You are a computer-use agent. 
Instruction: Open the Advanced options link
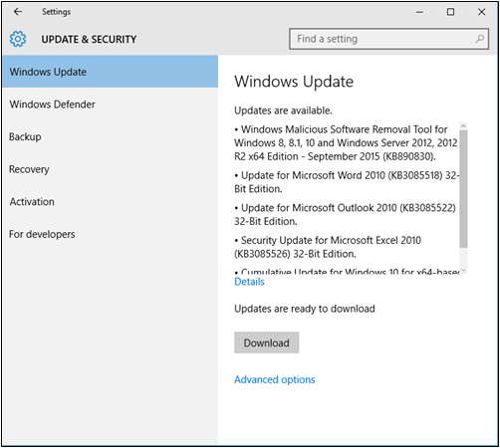tap(275, 379)
